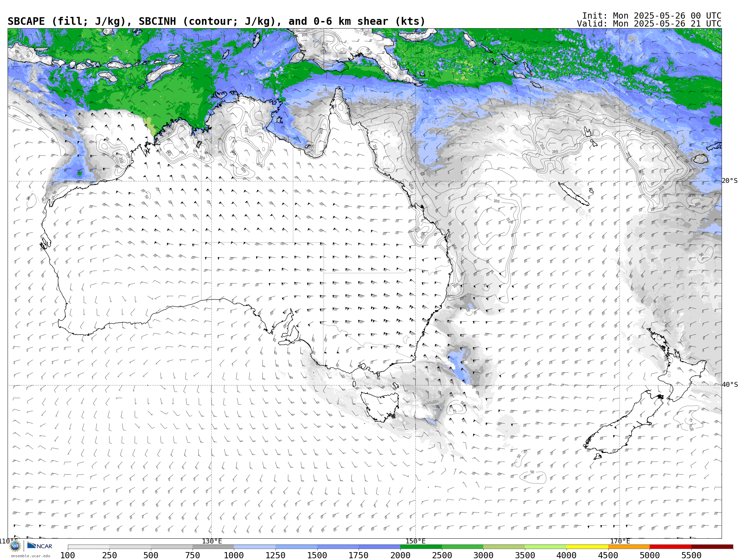Viewport: 744px width, 560px height.
Task: Click the medium green 2500-3000 colorbar swatch
Action: coord(463,547)
